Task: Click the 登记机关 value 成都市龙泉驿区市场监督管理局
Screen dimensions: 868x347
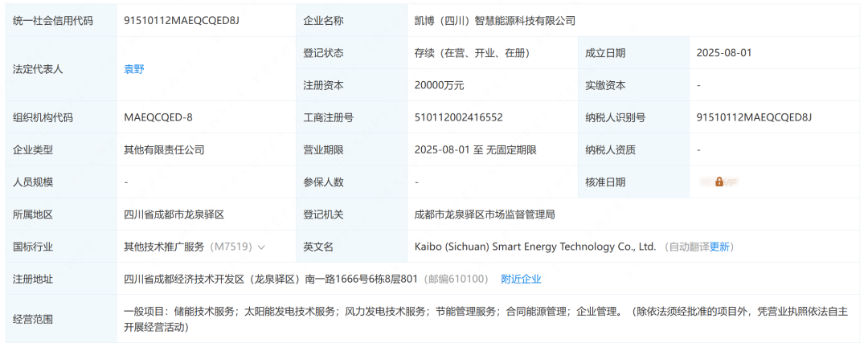Action: [x=485, y=214]
